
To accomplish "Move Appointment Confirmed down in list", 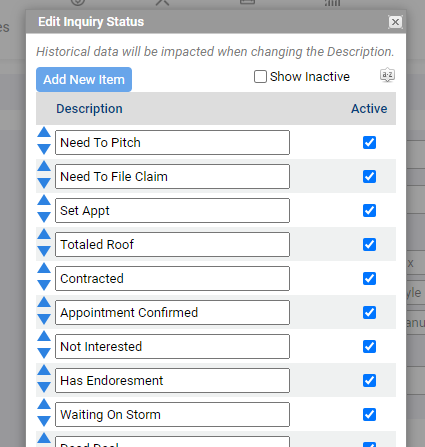I will (44, 319).
